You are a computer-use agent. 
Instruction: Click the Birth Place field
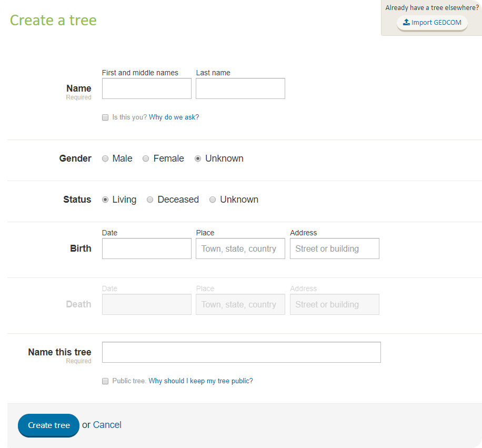click(240, 248)
